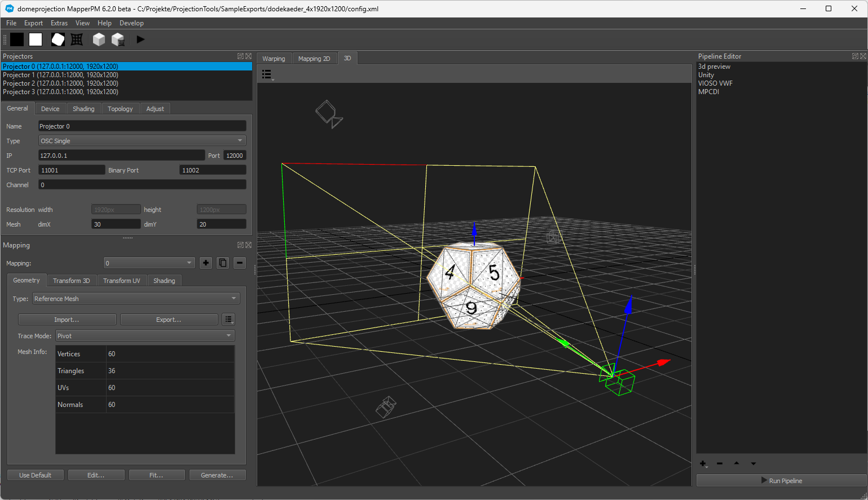Open the 3D view hamburger menu
Viewport: 868px width, 500px height.
[267, 74]
